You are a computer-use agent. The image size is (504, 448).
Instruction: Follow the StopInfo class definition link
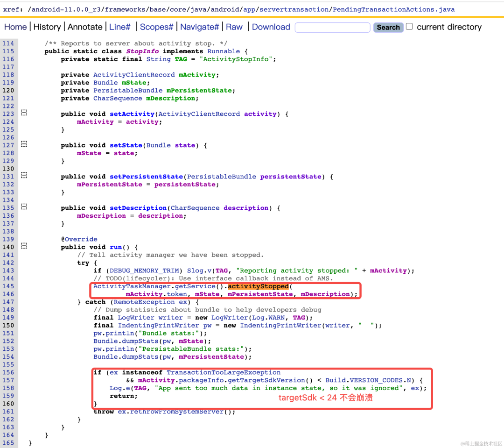(142, 51)
